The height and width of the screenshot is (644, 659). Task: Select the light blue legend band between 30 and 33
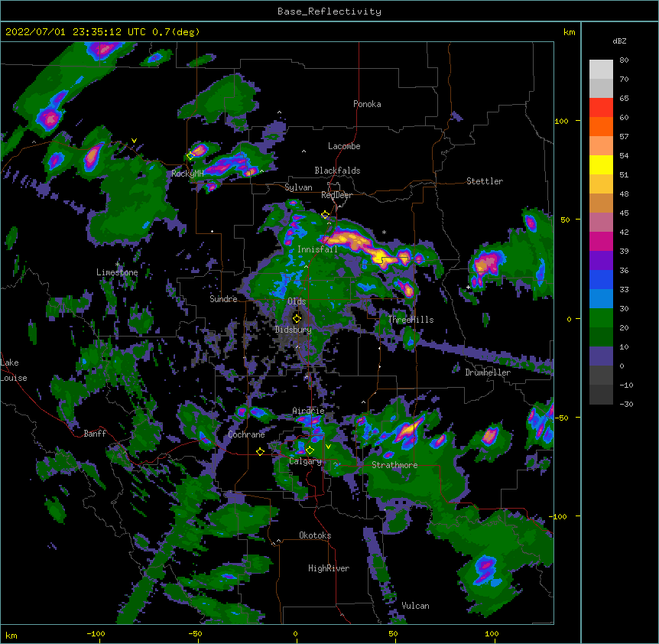click(x=601, y=299)
